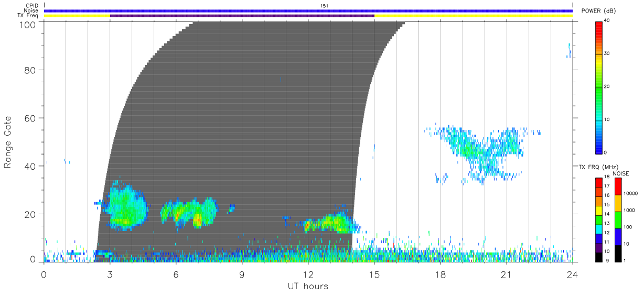This screenshot has height=297, width=644.
Task: Click the 21 tick on the UT hours axis
Action: pos(506,274)
